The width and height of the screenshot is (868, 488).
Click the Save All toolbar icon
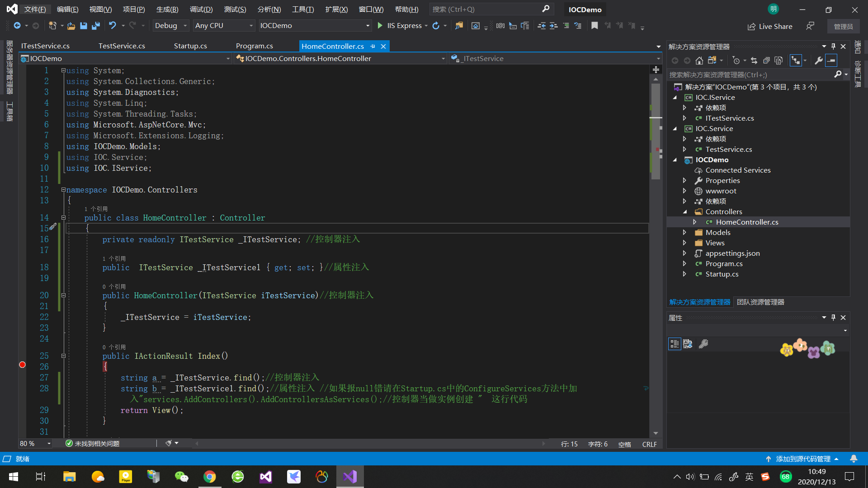[96, 26]
